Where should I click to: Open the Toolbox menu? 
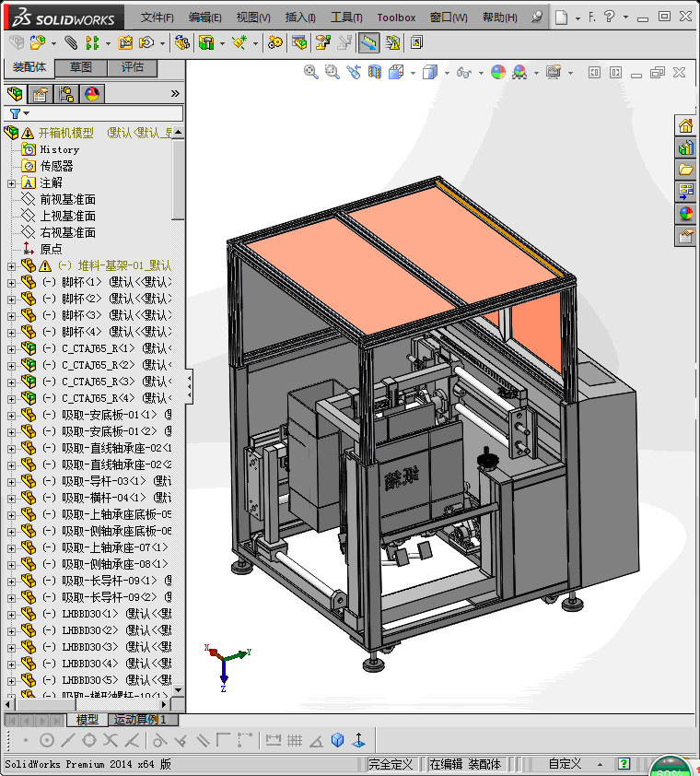396,18
